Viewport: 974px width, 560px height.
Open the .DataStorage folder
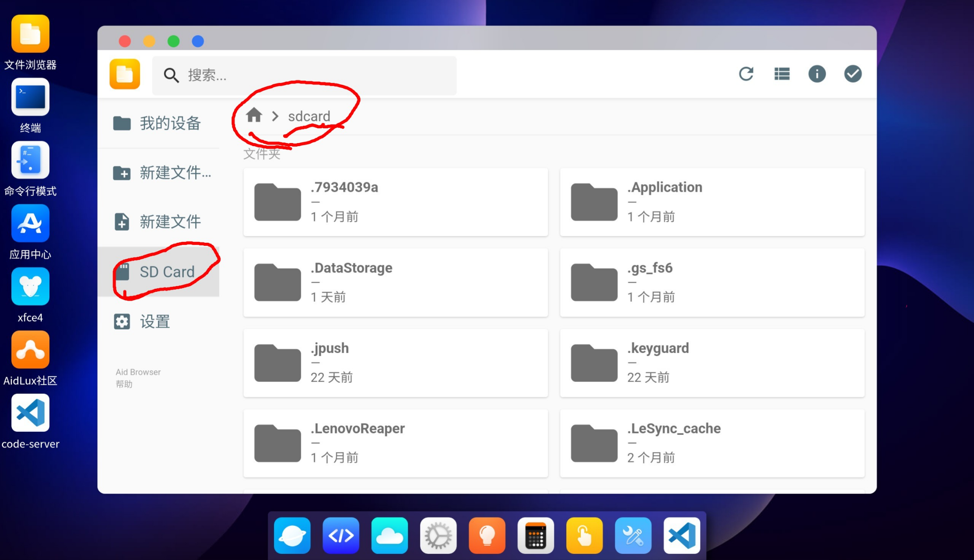pyautogui.click(x=396, y=283)
